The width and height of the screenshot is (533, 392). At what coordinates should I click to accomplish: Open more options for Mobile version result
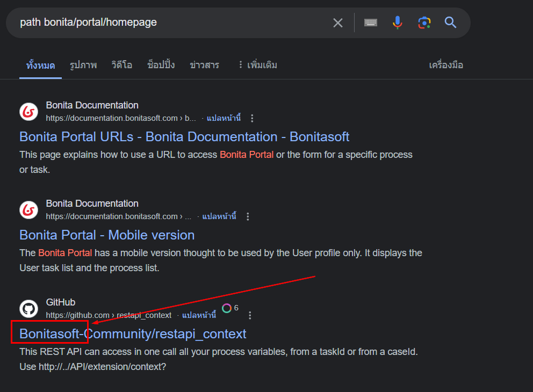click(x=248, y=216)
